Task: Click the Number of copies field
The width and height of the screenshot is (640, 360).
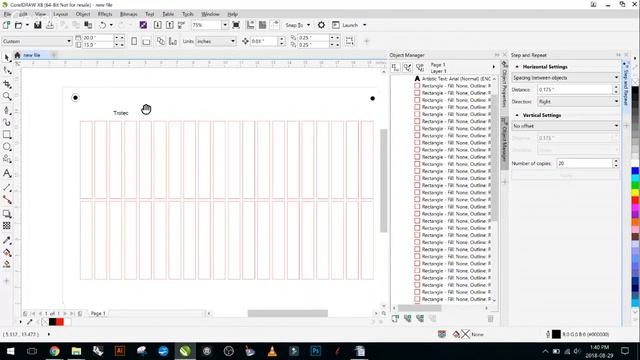Action: pos(584,163)
